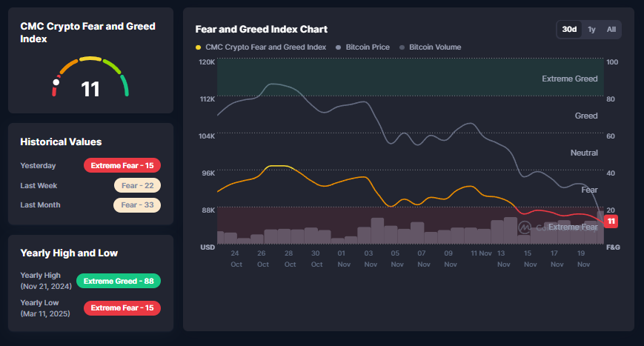The width and height of the screenshot is (644, 346).
Task: Click the CoinMarketCap watermark logo in chart
Action: click(525, 227)
